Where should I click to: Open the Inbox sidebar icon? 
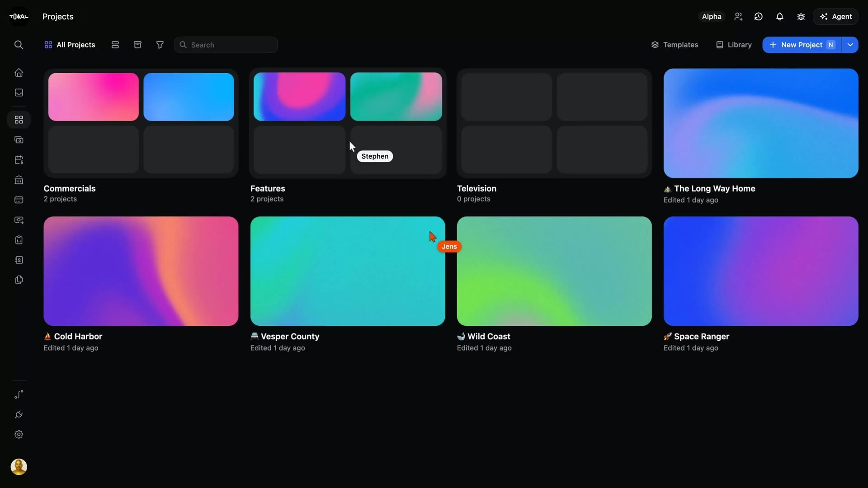point(19,93)
